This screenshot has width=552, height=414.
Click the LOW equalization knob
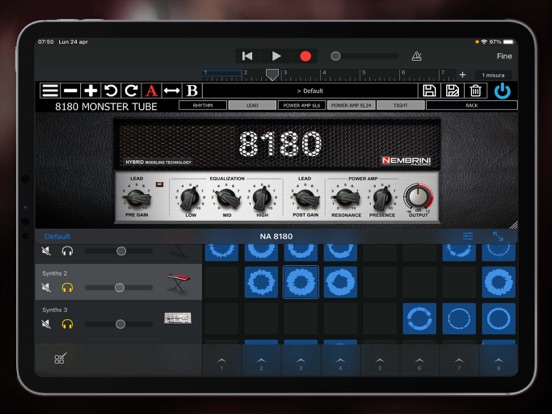click(190, 198)
